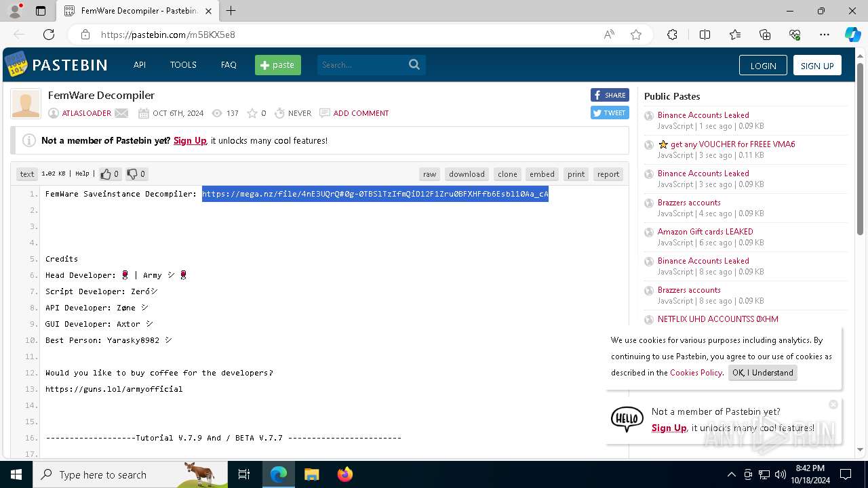The width and height of the screenshot is (868, 488).
Task: Share paste on Facebook
Action: [610, 95]
